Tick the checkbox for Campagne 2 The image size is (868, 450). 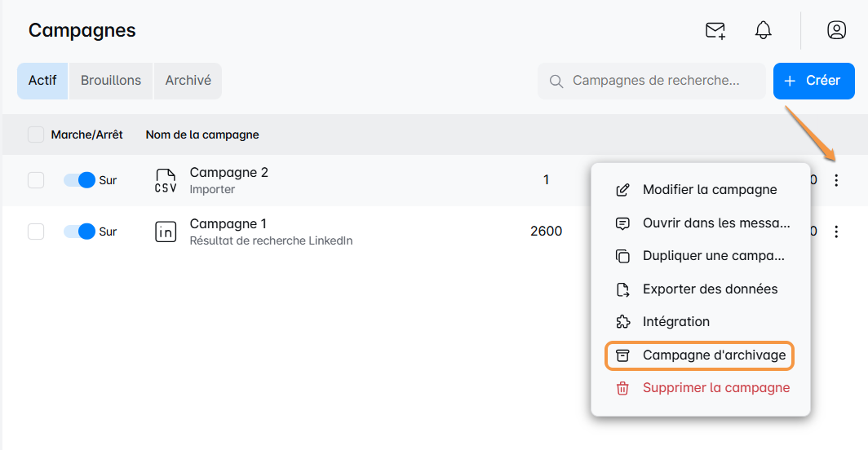pos(36,180)
